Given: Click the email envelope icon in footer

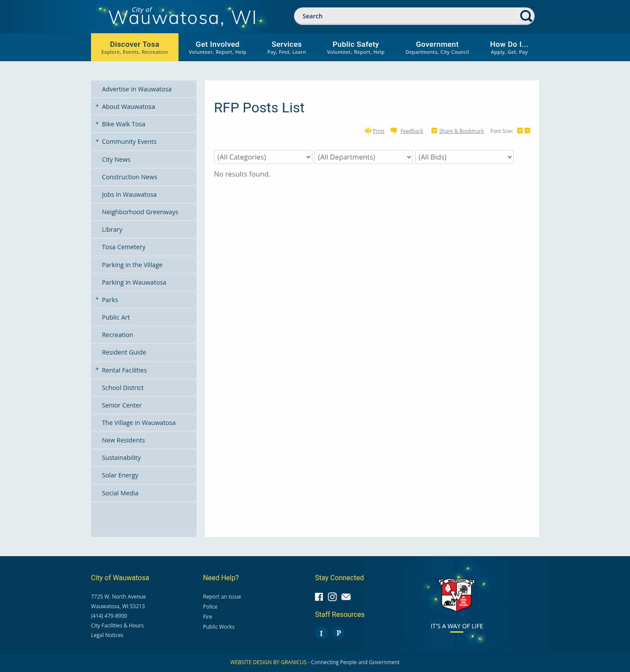Looking at the screenshot, I should 346,597.
